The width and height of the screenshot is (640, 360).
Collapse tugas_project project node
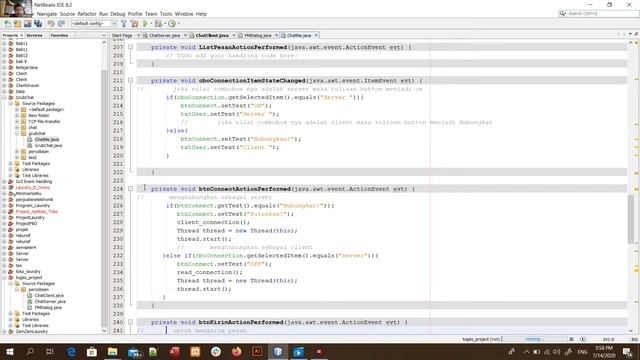point(4,278)
